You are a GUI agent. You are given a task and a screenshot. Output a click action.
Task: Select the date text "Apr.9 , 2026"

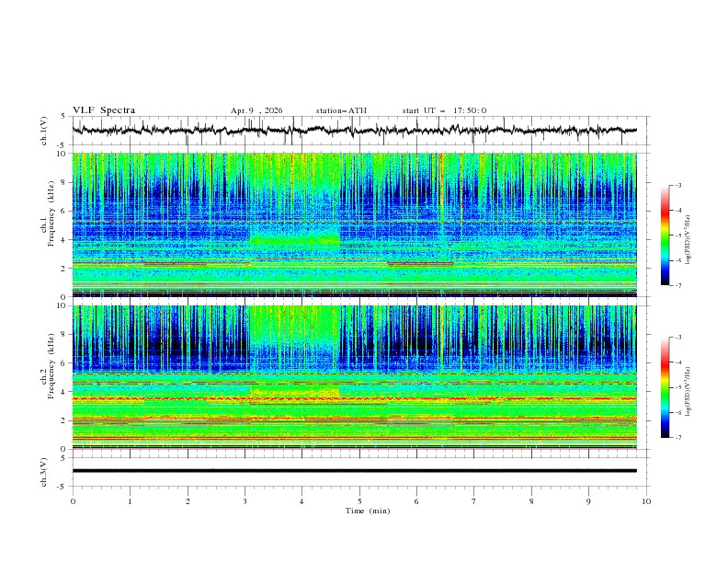[256, 110]
